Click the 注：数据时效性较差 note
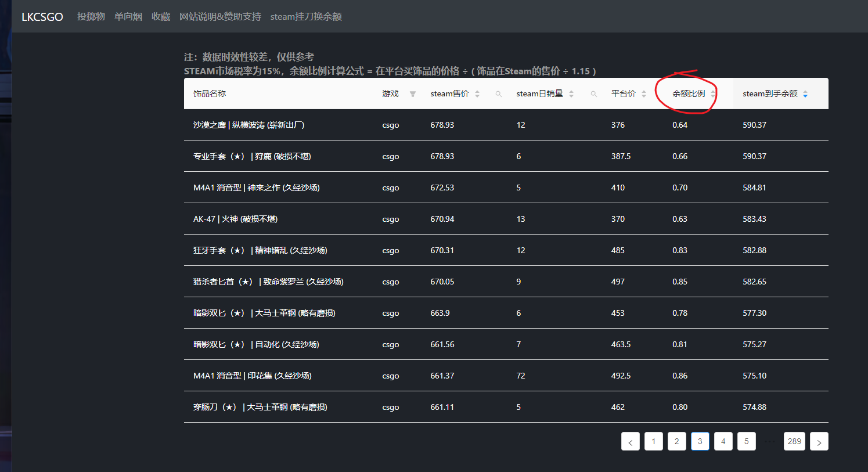868x472 pixels. (x=249, y=57)
